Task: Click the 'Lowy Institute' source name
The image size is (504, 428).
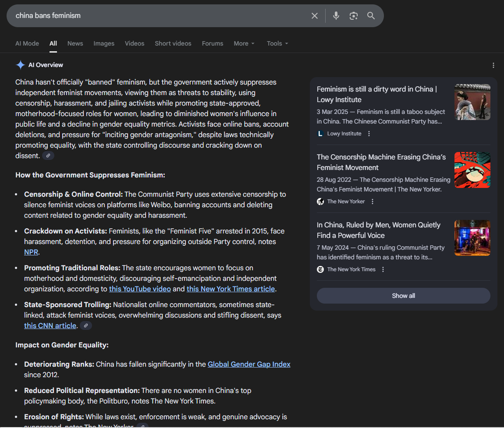Action: pyautogui.click(x=344, y=134)
